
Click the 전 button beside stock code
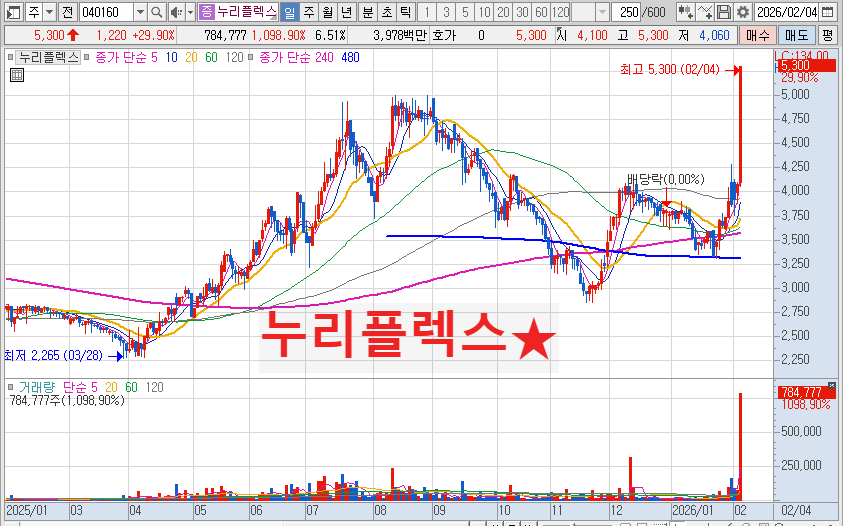(67, 12)
